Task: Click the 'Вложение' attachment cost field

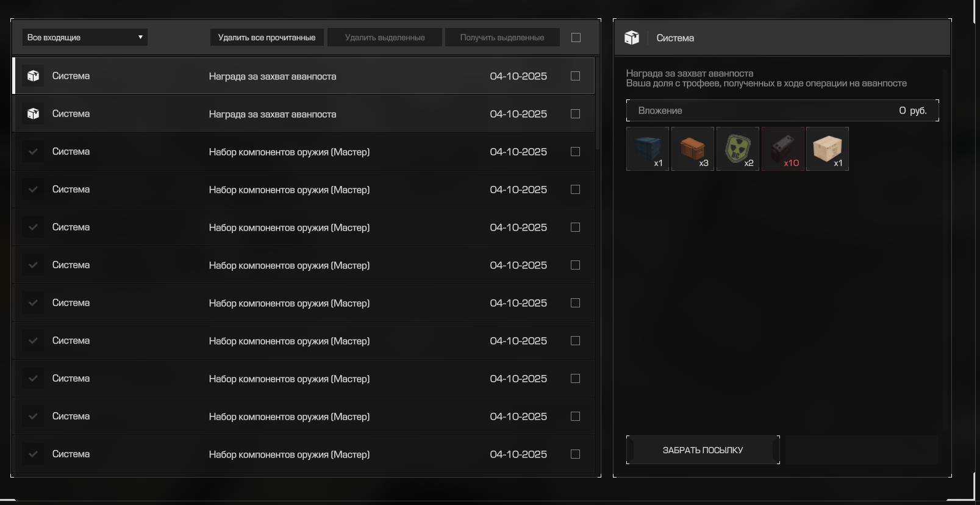Action: point(782,110)
